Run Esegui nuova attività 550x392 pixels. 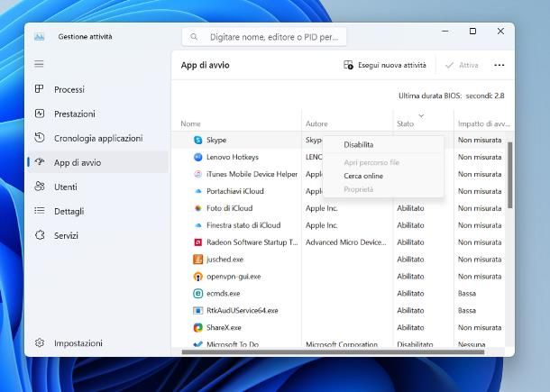coord(385,65)
